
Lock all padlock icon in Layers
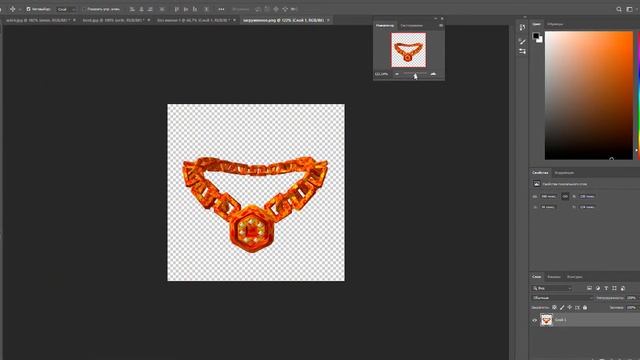point(585,307)
